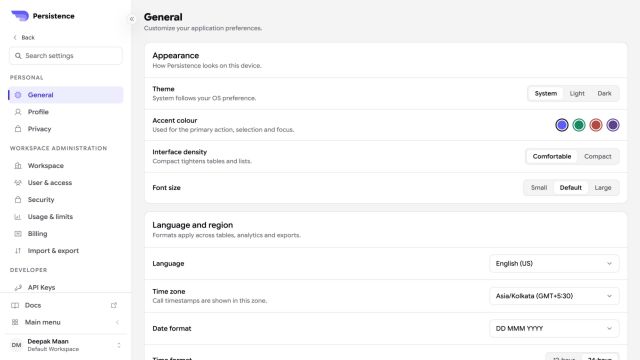Click the Language and region heading

coord(193,225)
